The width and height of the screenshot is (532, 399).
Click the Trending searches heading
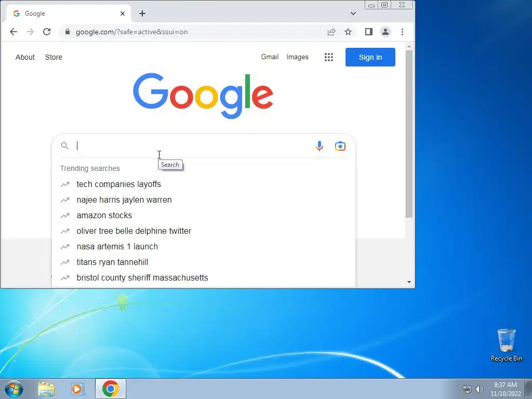90,168
